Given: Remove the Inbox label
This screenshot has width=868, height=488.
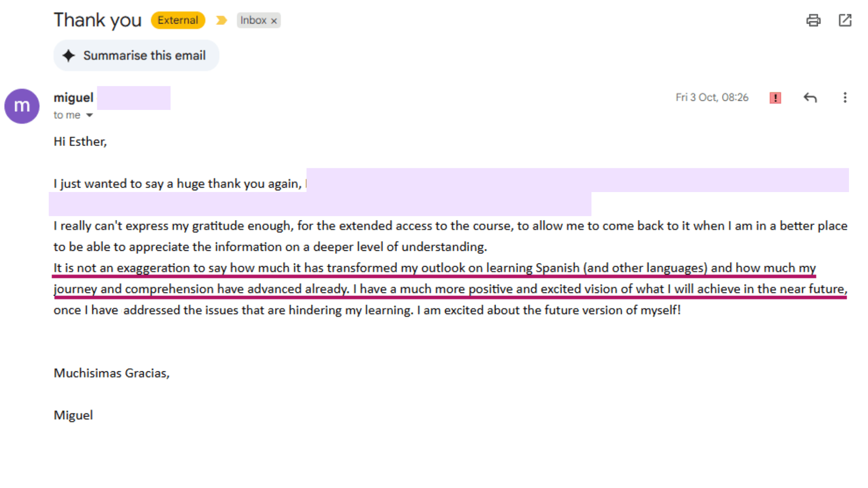Looking at the screenshot, I should point(274,21).
